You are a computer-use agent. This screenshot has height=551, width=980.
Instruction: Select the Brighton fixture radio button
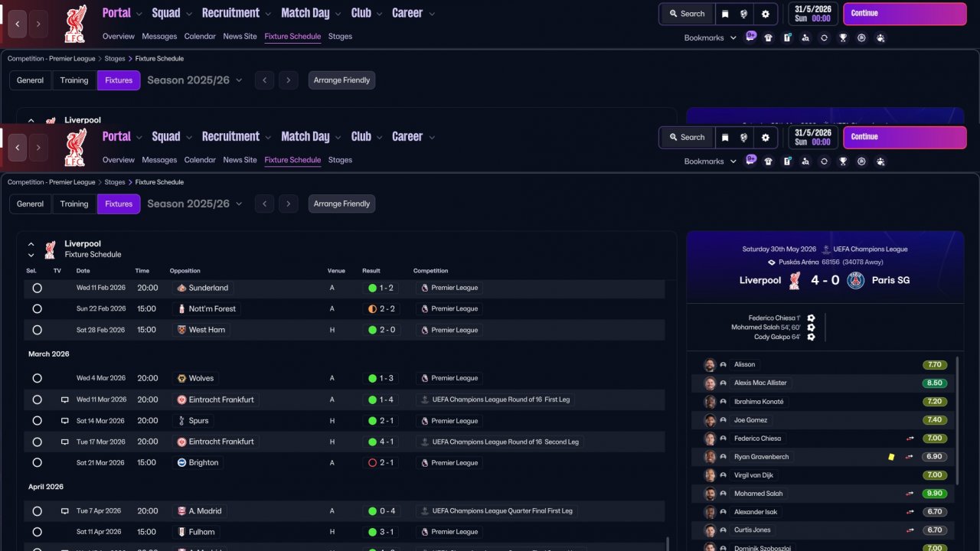pyautogui.click(x=37, y=463)
